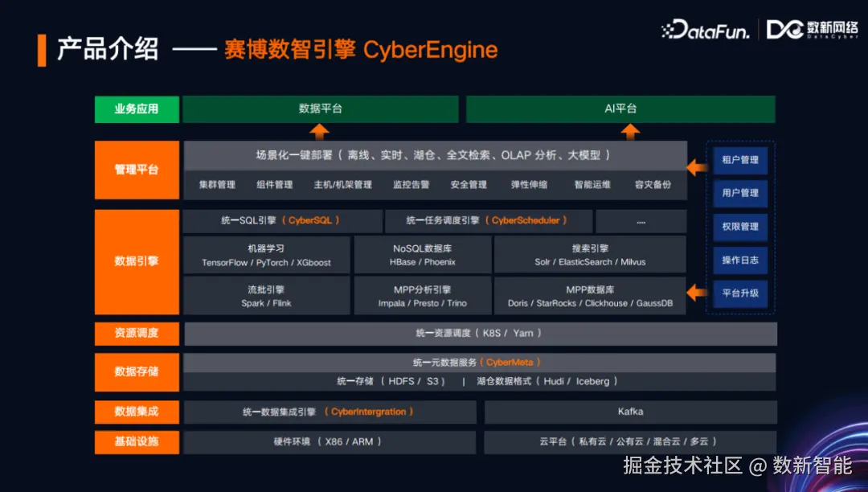Select the 管理平台 orange label

coord(137,170)
